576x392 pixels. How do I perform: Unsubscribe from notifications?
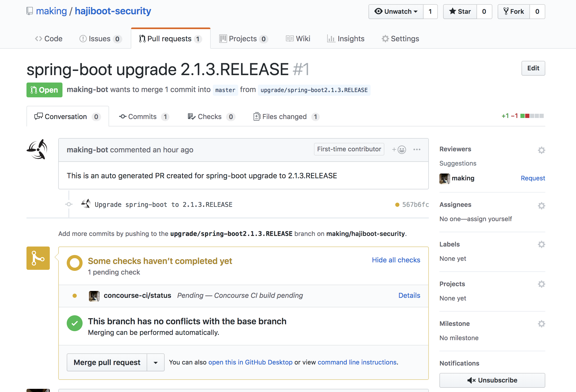492,380
